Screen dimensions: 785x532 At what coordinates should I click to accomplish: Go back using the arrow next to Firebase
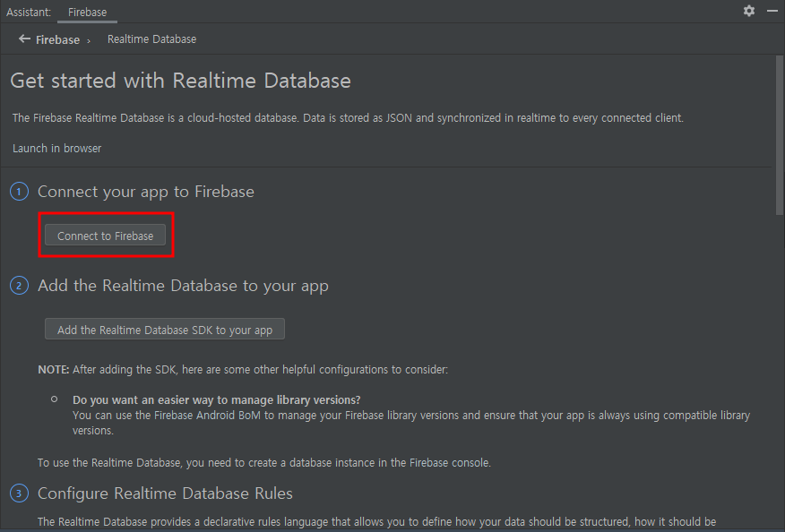tap(24, 39)
